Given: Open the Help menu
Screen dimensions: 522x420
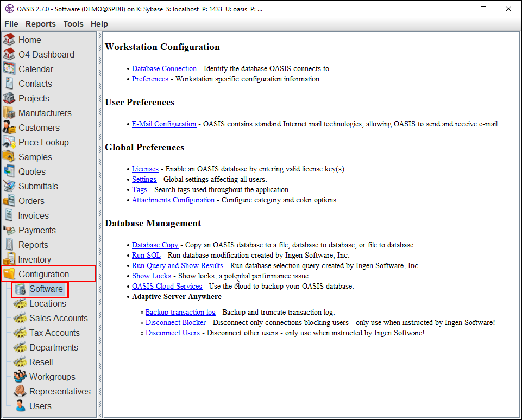Looking at the screenshot, I should point(99,24).
